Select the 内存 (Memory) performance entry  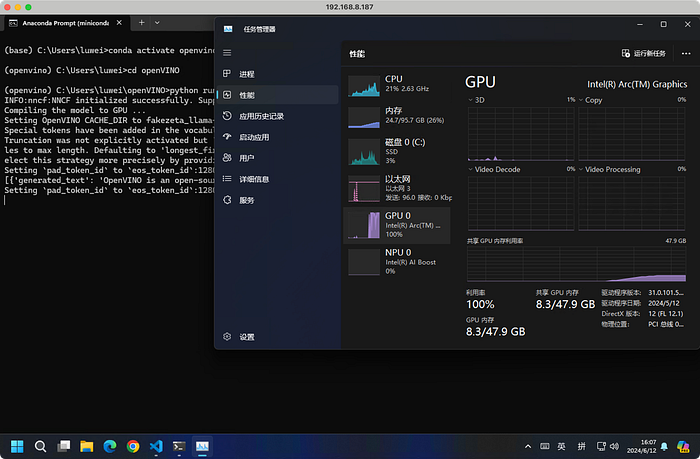click(x=397, y=117)
